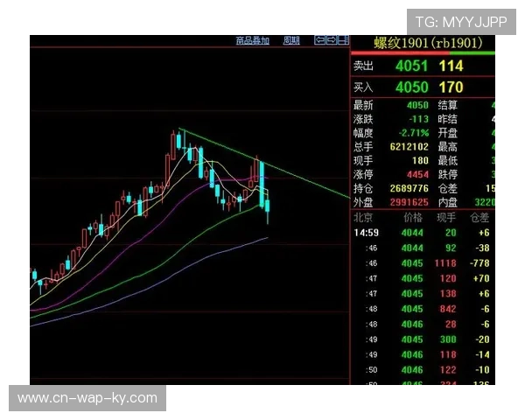525x420 pixels.
Task: Select the 14:59 tick row
Action: coord(423,233)
